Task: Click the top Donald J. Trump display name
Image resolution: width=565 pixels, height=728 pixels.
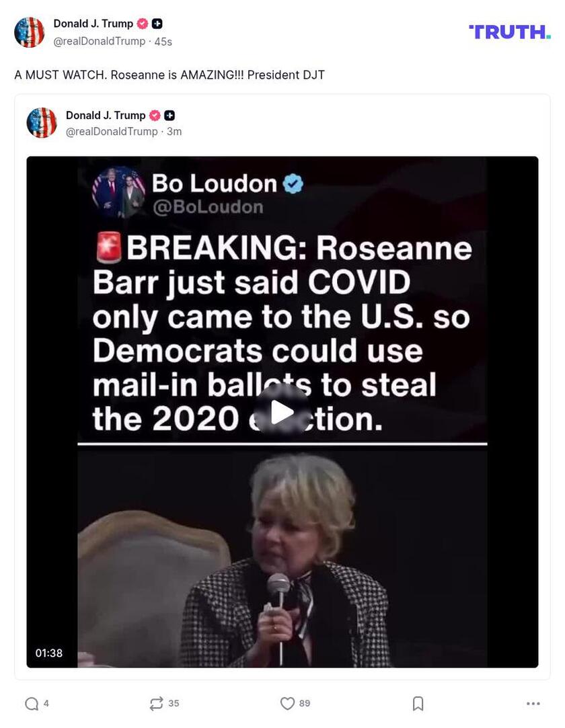Action: pyautogui.click(x=93, y=24)
